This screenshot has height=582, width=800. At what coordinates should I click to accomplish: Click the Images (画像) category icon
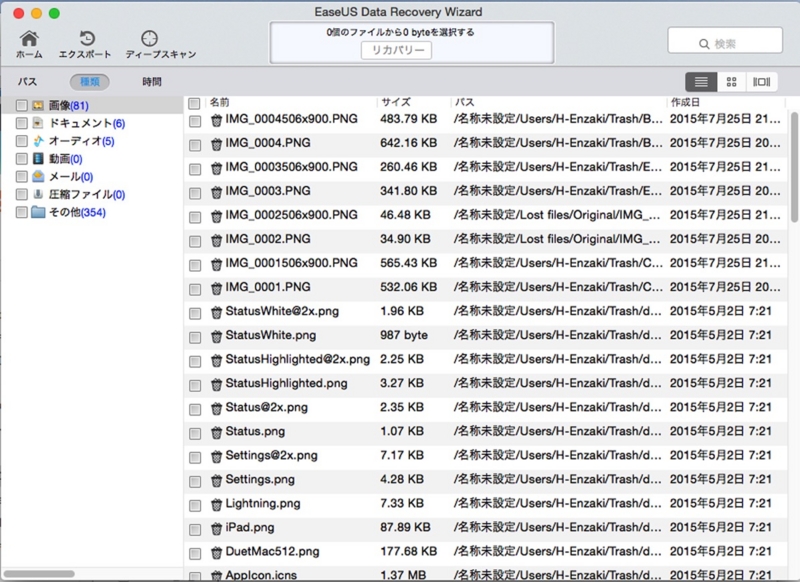pyautogui.click(x=38, y=106)
